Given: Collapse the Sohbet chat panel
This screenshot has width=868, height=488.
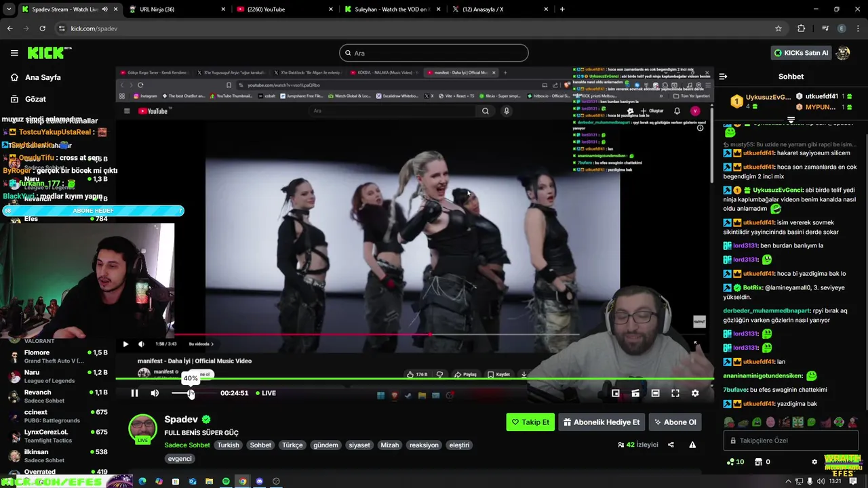Looking at the screenshot, I should point(723,77).
